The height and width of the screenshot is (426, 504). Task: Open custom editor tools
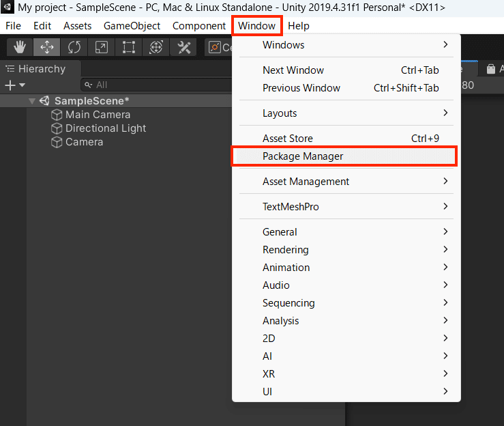[183, 47]
